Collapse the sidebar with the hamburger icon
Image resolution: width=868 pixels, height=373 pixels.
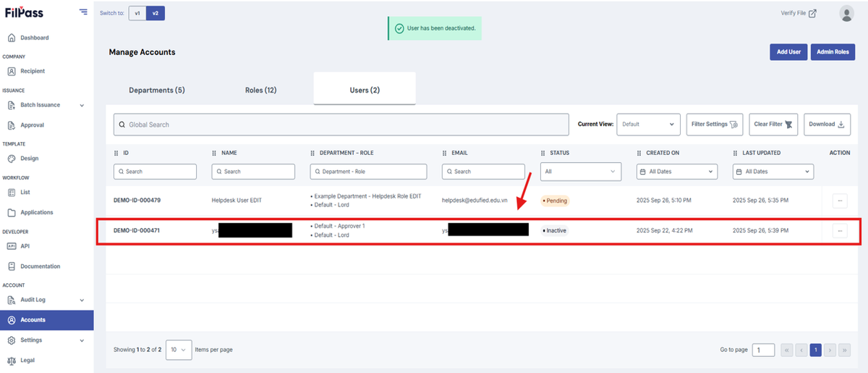pyautogui.click(x=83, y=12)
